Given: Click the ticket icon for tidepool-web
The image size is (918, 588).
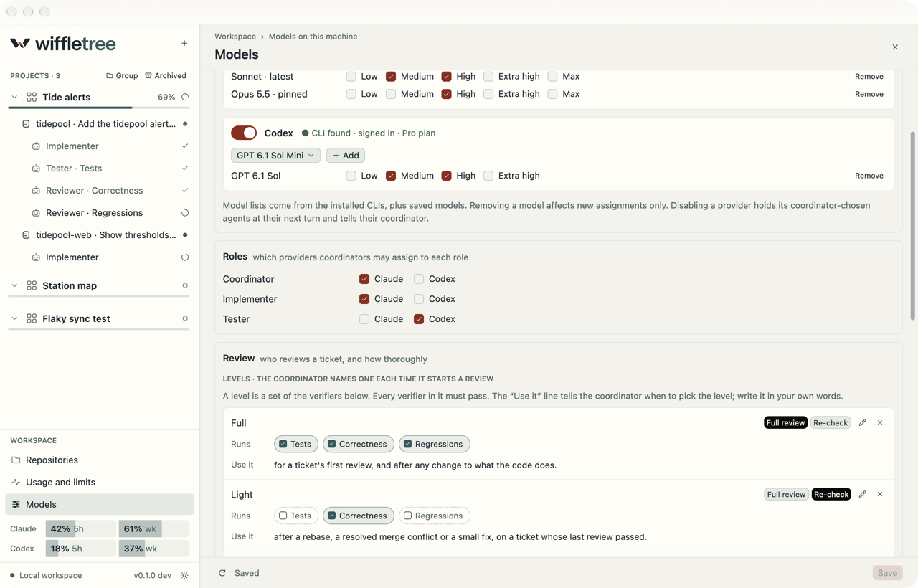Looking at the screenshot, I should tap(26, 235).
